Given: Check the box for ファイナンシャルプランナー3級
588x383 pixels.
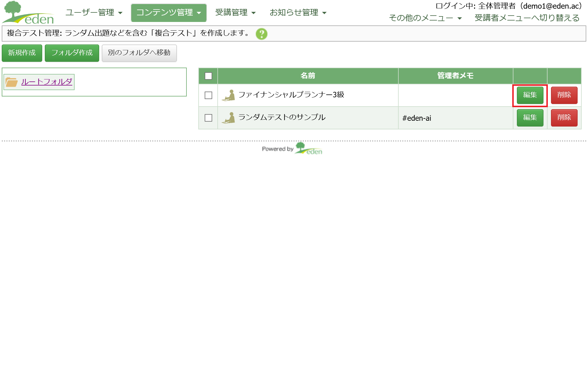Looking at the screenshot, I should tap(208, 95).
